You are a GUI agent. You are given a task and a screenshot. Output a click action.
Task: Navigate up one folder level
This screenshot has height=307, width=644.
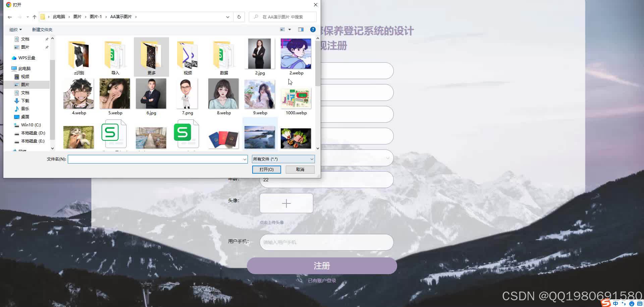coord(34,17)
